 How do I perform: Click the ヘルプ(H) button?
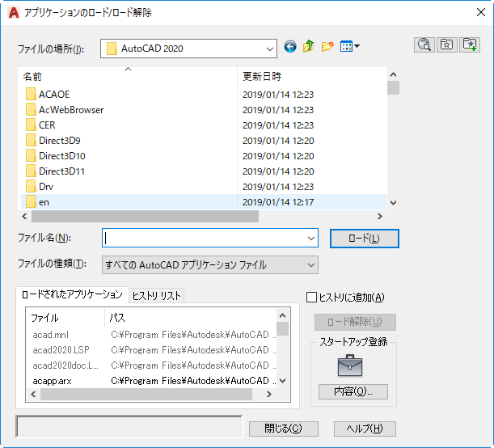click(x=365, y=429)
